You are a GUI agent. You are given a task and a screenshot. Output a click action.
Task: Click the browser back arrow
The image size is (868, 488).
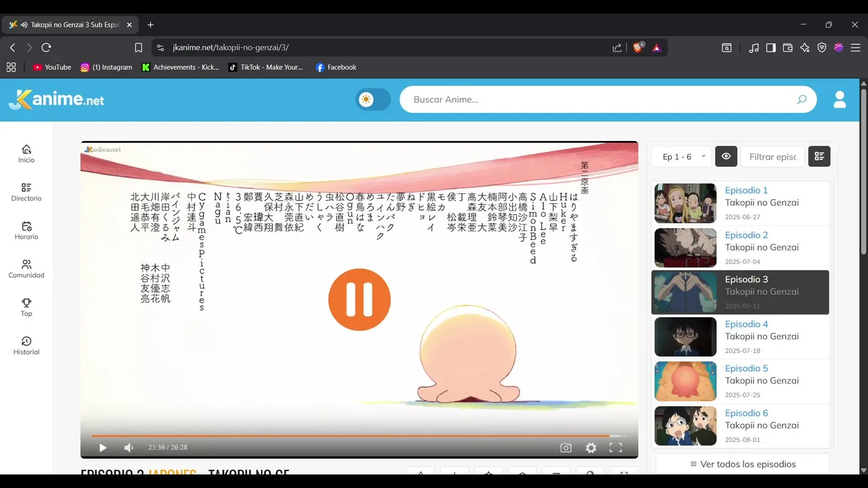pos(12,47)
